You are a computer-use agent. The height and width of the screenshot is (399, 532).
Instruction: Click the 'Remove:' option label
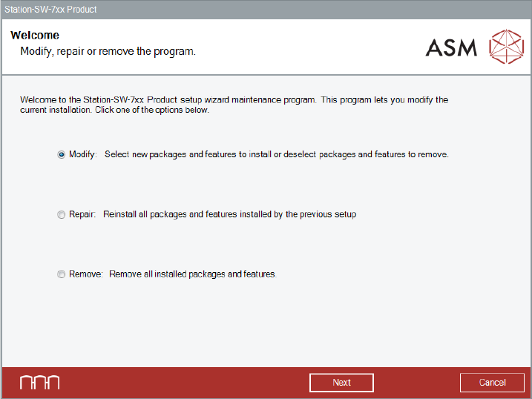click(86, 274)
